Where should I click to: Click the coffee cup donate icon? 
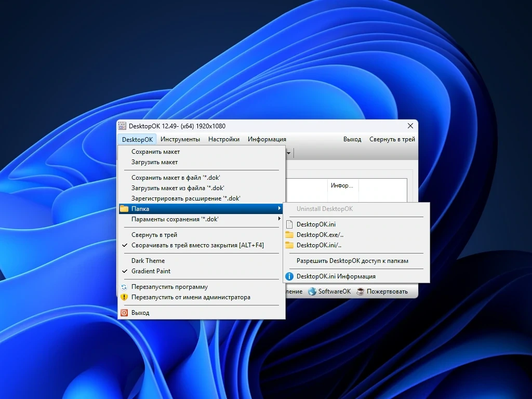tap(361, 291)
